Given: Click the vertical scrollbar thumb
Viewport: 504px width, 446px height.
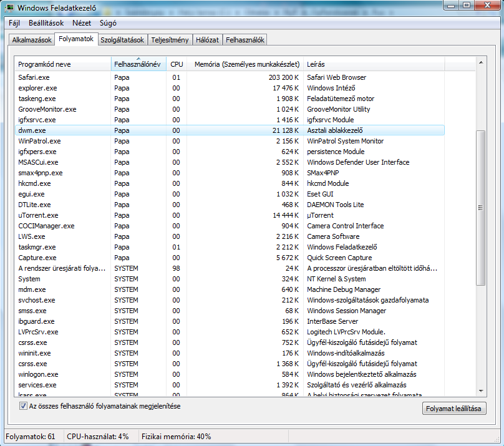Looking at the screenshot, I should tap(481, 208).
